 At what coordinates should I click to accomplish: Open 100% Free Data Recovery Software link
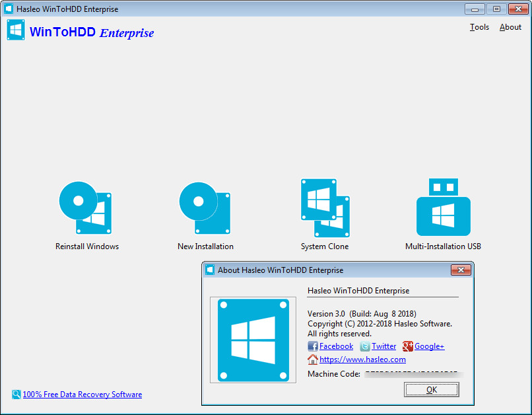pyautogui.click(x=82, y=395)
